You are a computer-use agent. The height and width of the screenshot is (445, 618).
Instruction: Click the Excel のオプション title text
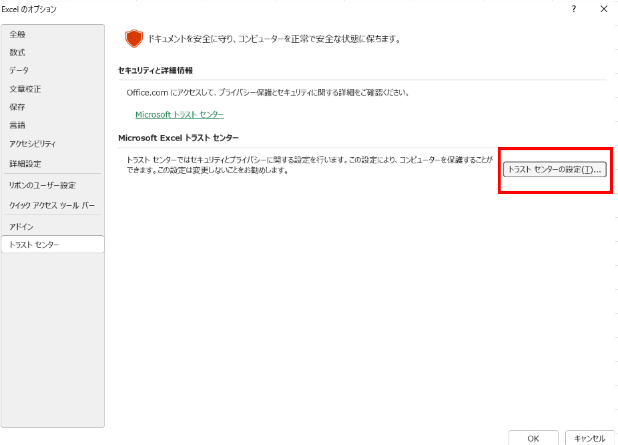pyautogui.click(x=29, y=9)
